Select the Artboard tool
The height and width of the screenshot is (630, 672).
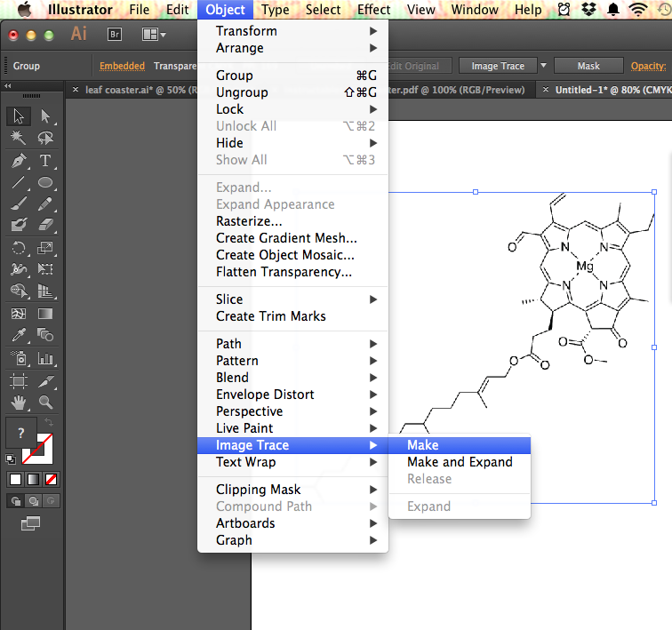pos(19,380)
